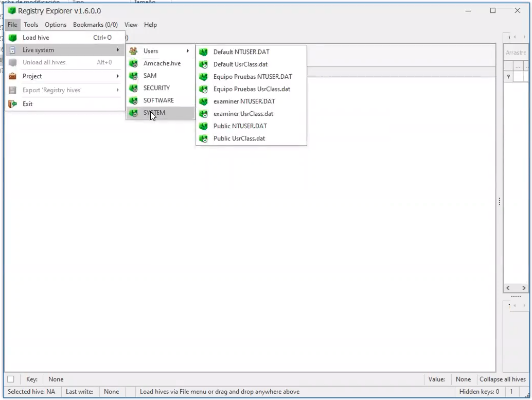Select the SYSTEM hive entry
Viewport: 532px width, 400px height.
click(154, 113)
